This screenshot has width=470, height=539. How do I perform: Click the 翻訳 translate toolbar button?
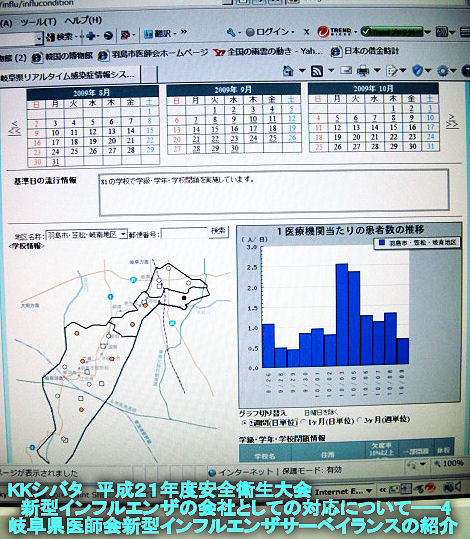click(x=160, y=34)
